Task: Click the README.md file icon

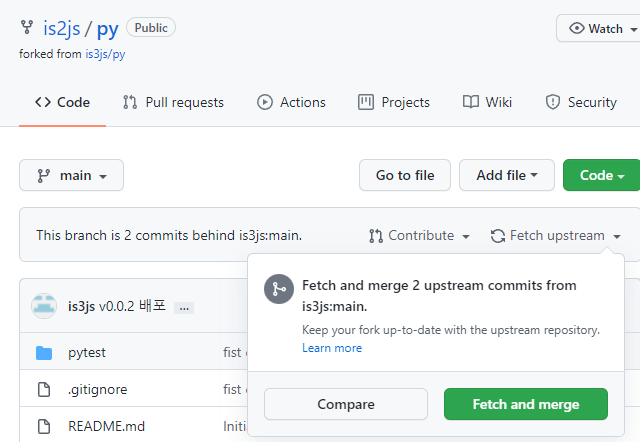Action: [x=44, y=426]
